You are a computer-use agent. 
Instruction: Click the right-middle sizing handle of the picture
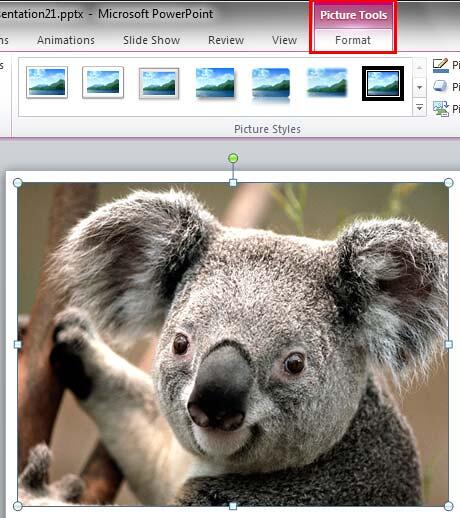coord(449,344)
